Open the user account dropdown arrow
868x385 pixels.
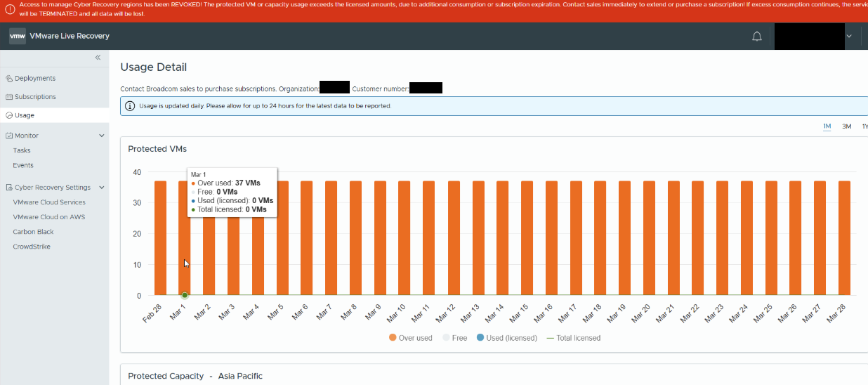(850, 37)
